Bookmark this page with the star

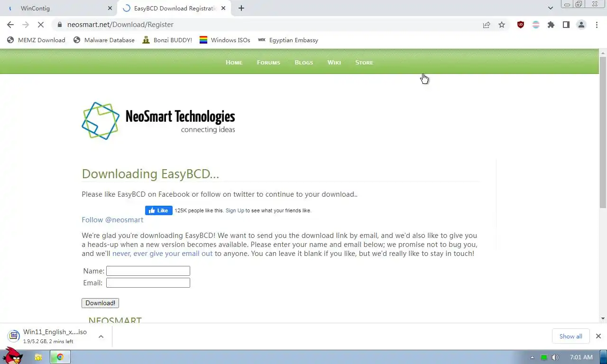(x=502, y=25)
